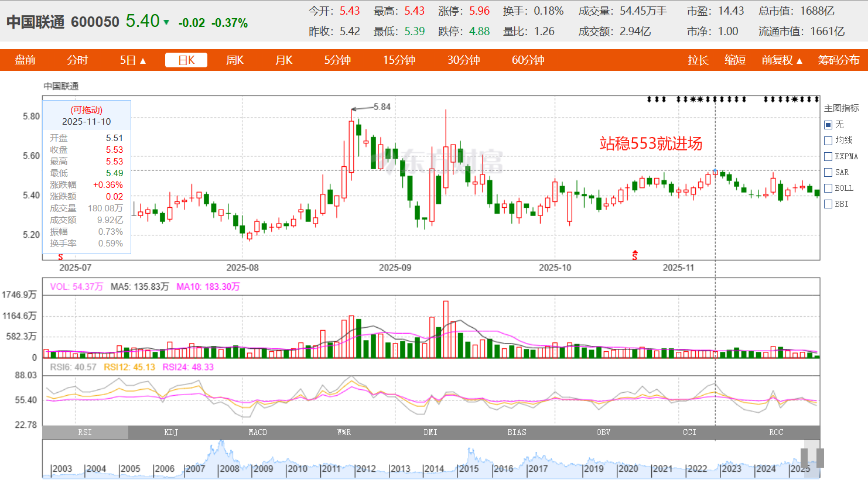Image resolution: width=868 pixels, height=490 pixels.
Task: Click the 今开 value 5.43
Action: click(350, 11)
